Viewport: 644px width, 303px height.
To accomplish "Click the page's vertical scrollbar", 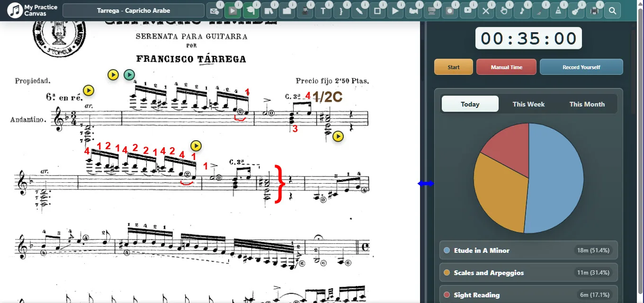I will [x=641, y=151].
